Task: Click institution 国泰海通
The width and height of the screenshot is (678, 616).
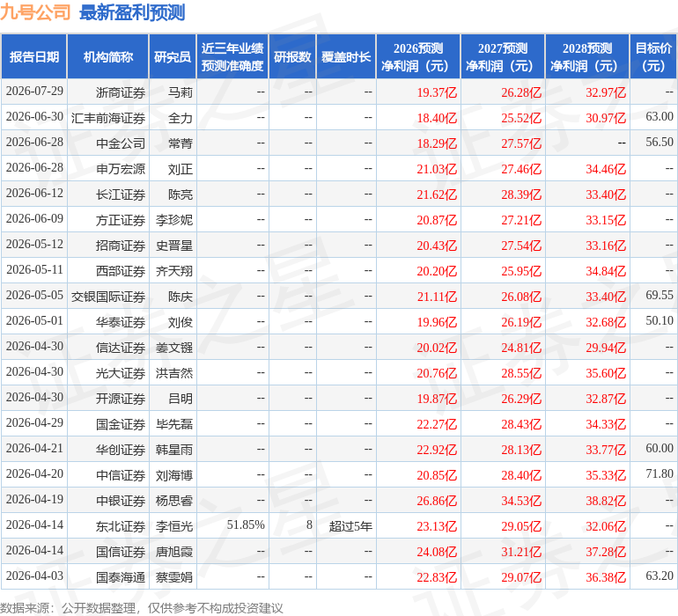Action: (x=121, y=576)
